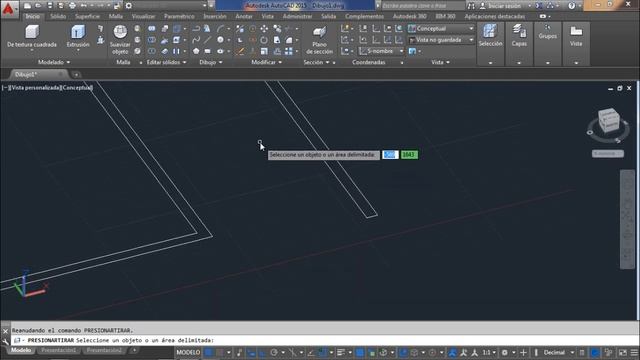Open the Decimal units dropdown in status bar

558,352
